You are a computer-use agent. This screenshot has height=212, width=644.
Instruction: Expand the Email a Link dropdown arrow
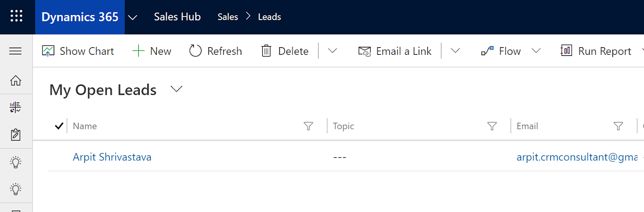pyautogui.click(x=455, y=51)
